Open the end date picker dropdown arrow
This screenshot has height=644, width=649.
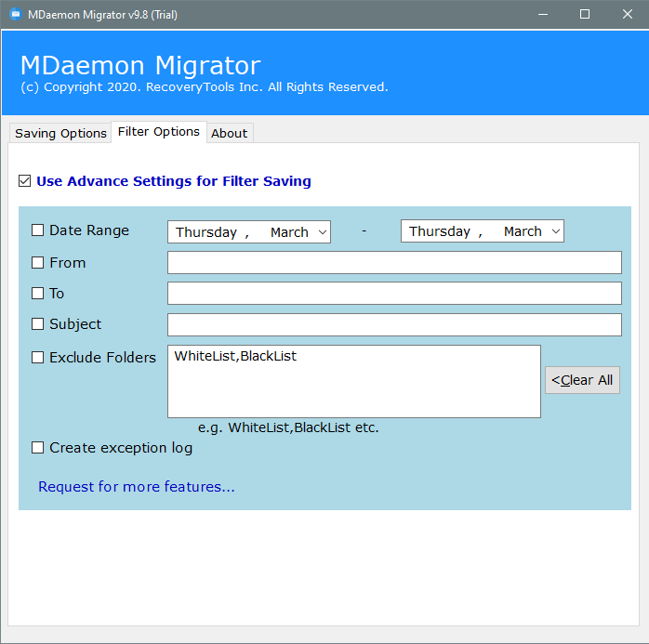pyautogui.click(x=556, y=231)
